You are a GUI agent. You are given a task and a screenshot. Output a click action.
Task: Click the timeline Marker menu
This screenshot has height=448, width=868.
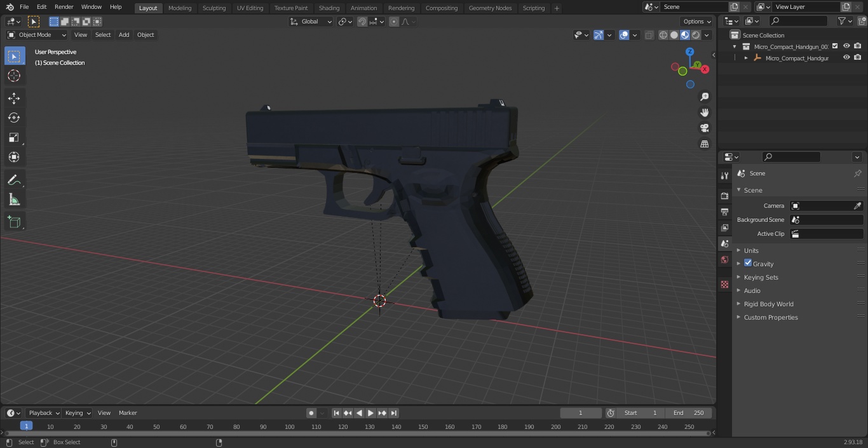tap(128, 413)
